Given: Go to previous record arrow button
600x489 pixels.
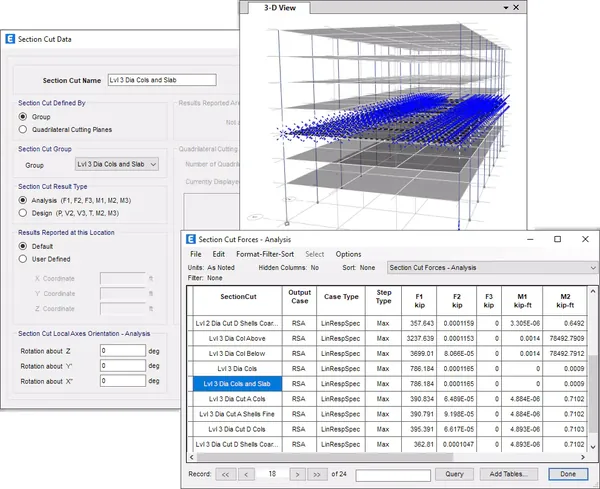Looking at the screenshot, I should click(246, 474).
